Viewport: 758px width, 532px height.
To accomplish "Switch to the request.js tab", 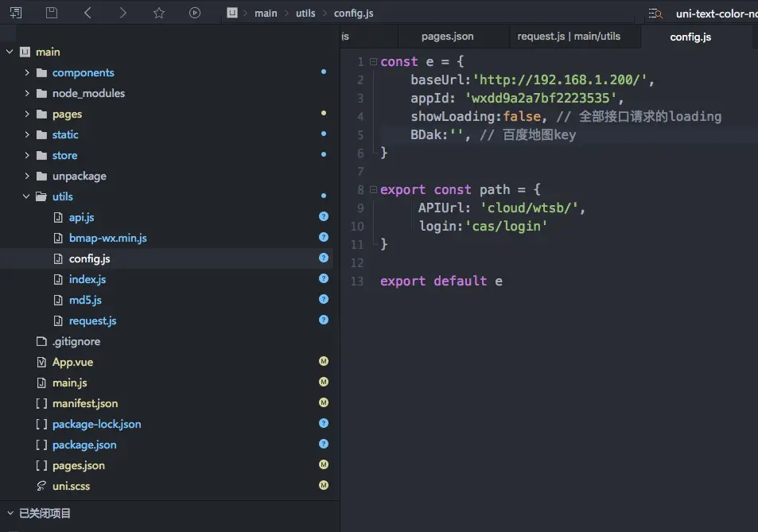I will [x=568, y=36].
